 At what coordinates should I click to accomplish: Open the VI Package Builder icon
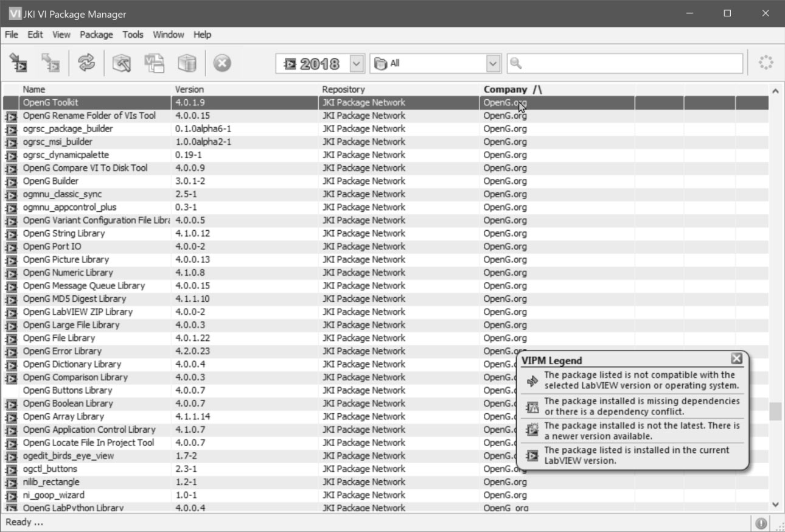click(122, 63)
